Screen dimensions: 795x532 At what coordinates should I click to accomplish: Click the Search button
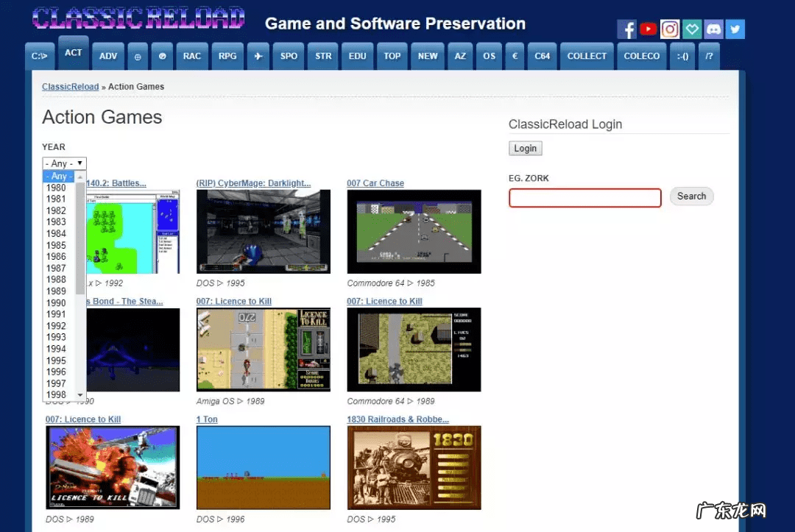[x=691, y=196]
